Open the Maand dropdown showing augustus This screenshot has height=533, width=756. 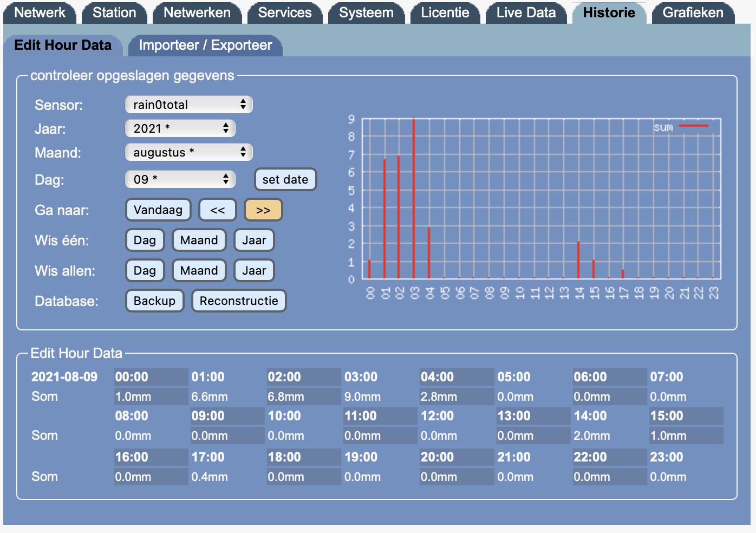coord(188,152)
